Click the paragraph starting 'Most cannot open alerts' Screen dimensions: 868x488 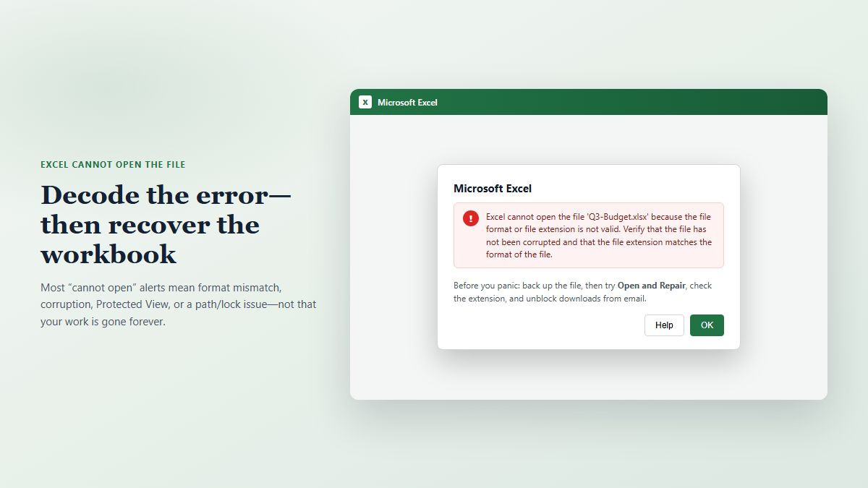(x=178, y=304)
